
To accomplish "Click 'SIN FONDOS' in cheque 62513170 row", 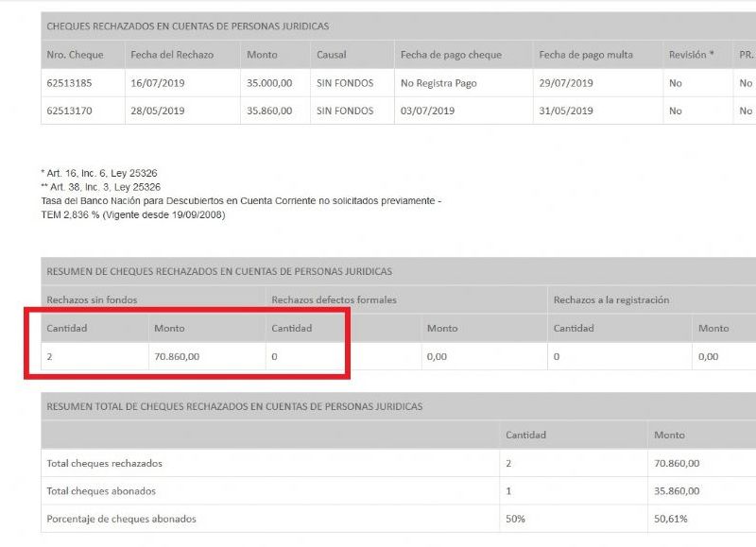I will (345, 111).
